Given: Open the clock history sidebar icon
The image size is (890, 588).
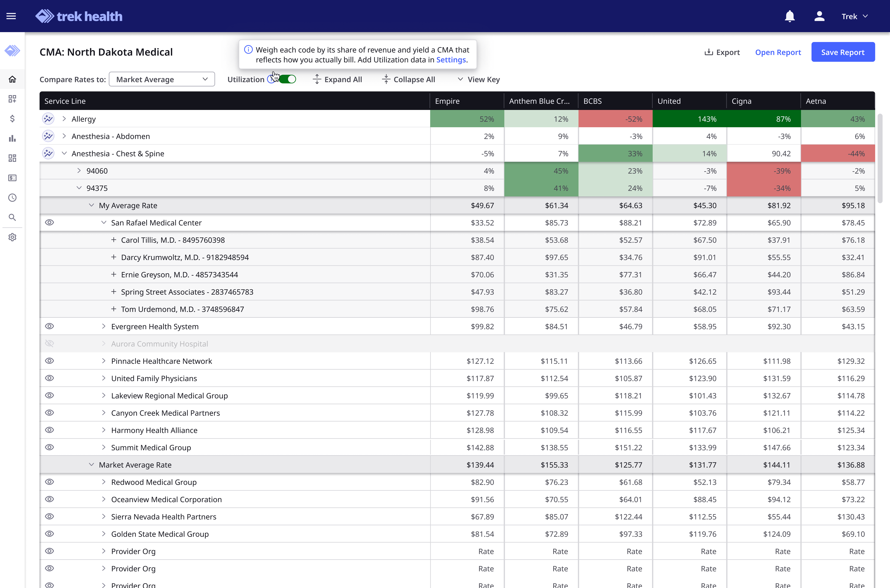Looking at the screenshot, I should tap(12, 198).
